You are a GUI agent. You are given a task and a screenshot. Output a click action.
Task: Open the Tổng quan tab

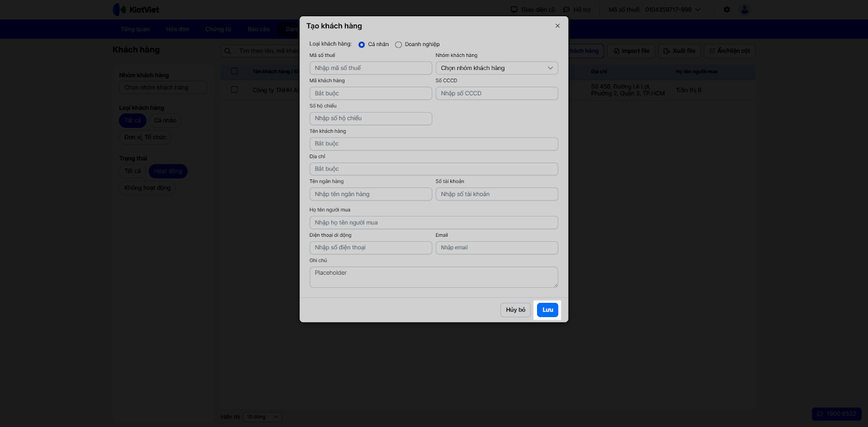135,29
